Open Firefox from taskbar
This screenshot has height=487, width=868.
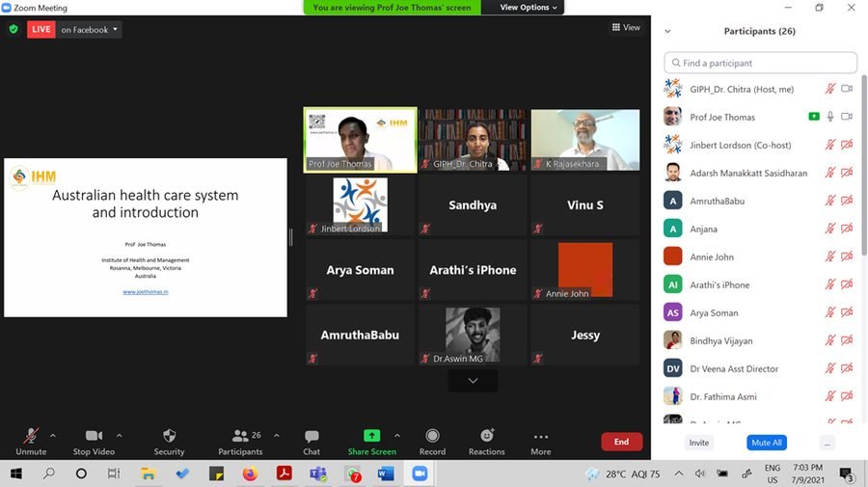point(250,473)
